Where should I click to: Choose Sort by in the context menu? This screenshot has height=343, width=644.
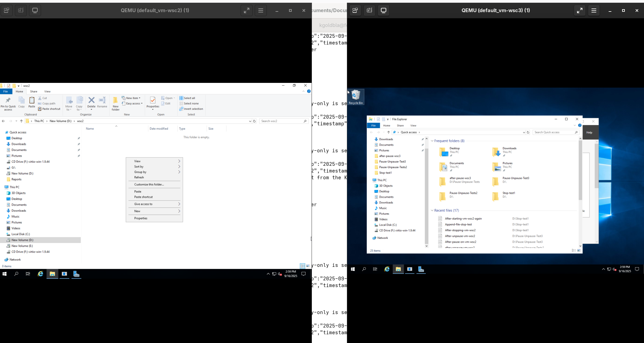[x=154, y=166]
